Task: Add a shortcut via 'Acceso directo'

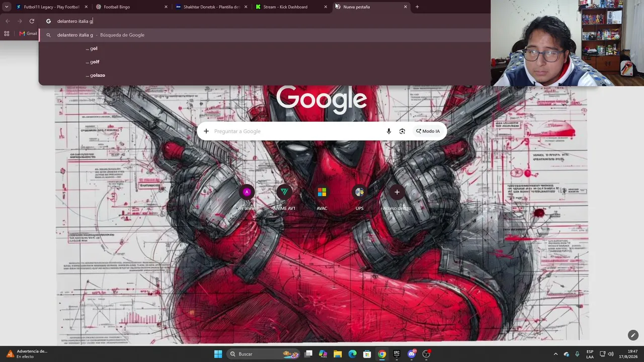Action: pyautogui.click(x=397, y=197)
